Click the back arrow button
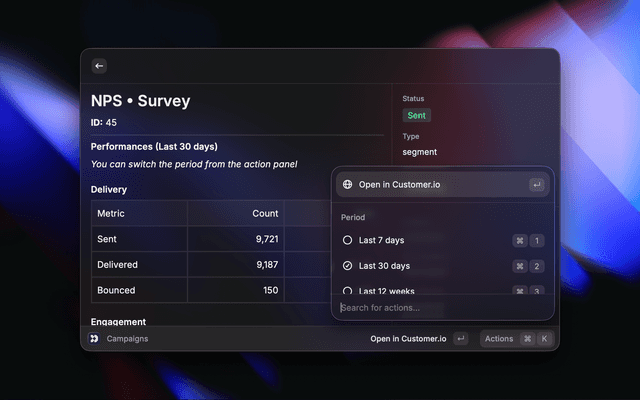The image size is (640, 400). 99,66
